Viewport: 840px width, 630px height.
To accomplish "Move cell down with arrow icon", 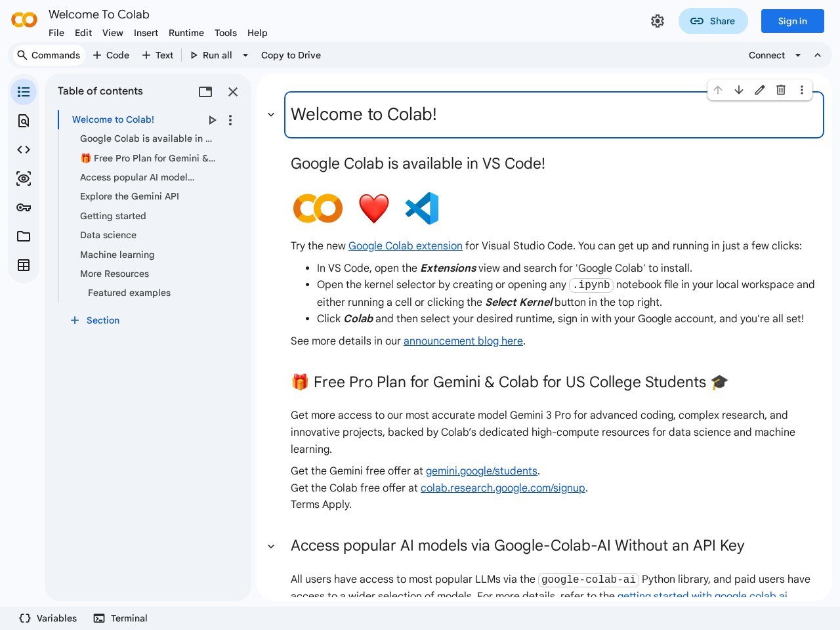I will pyautogui.click(x=739, y=90).
